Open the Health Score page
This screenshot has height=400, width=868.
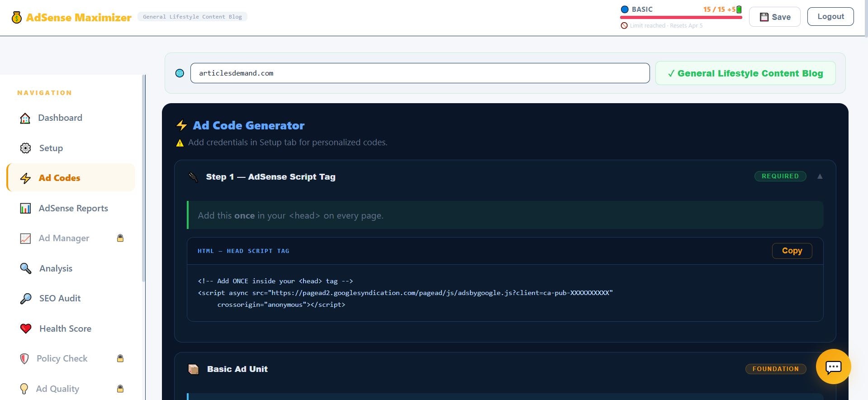click(71, 329)
